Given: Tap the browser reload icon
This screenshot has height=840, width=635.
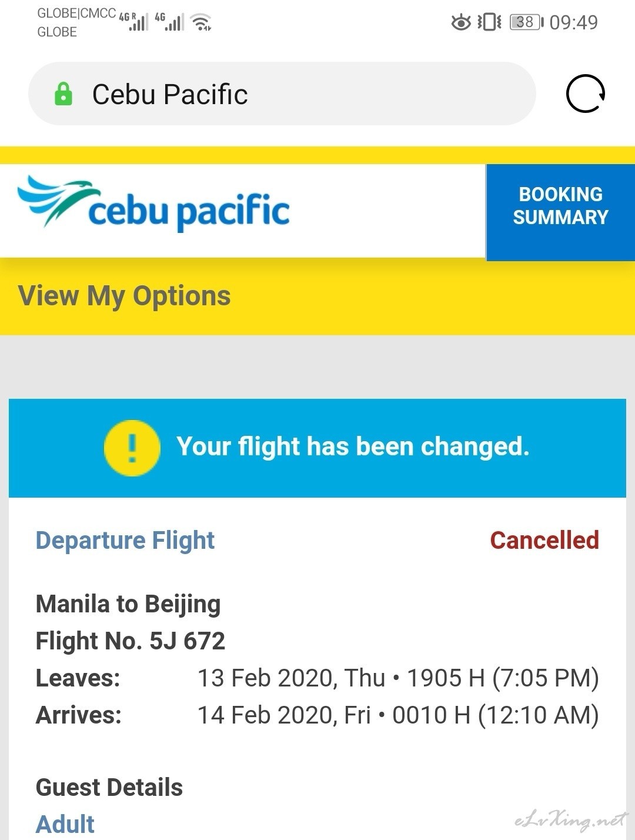Looking at the screenshot, I should coord(585,94).
